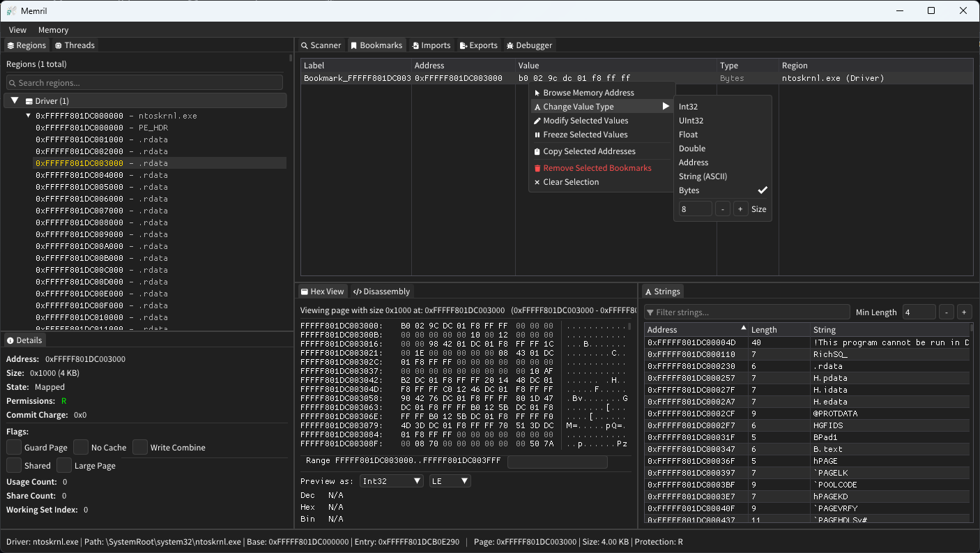Toggle the Write Combine checkbox
The height and width of the screenshot is (553, 980).
point(140,447)
